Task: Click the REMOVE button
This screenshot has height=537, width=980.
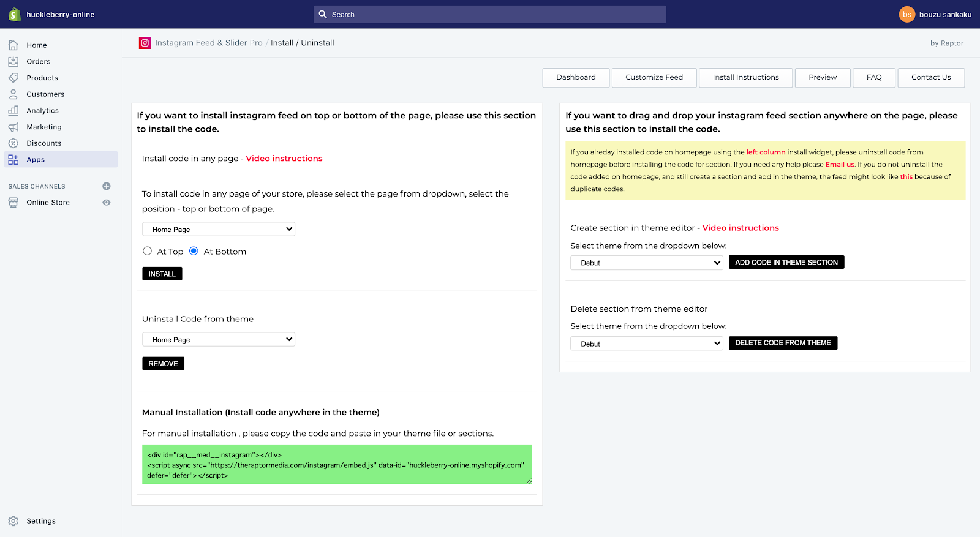Action: (x=163, y=364)
